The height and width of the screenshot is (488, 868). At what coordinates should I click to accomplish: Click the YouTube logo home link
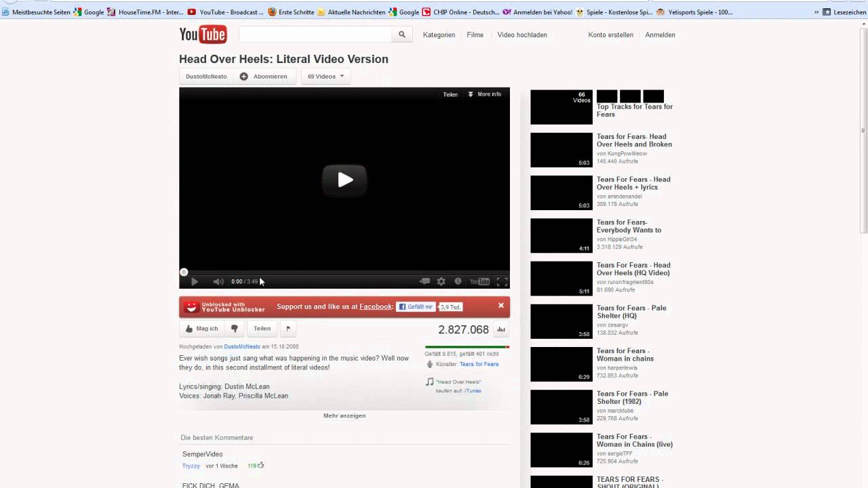(x=203, y=35)
